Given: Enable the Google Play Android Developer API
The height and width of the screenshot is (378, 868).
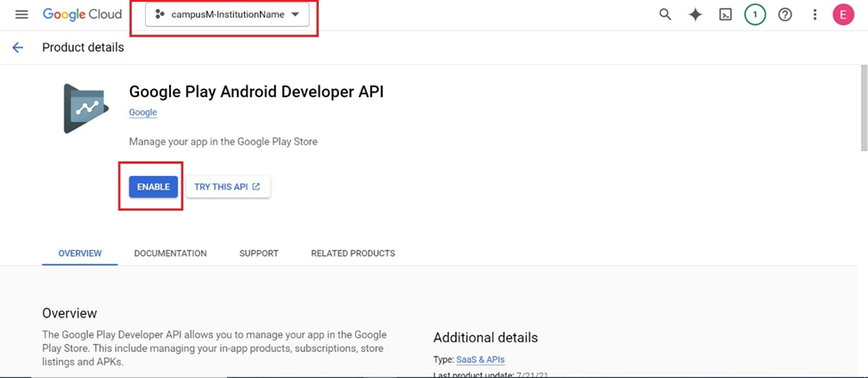Looking at the screenshot, I should (x=153, y=187).
